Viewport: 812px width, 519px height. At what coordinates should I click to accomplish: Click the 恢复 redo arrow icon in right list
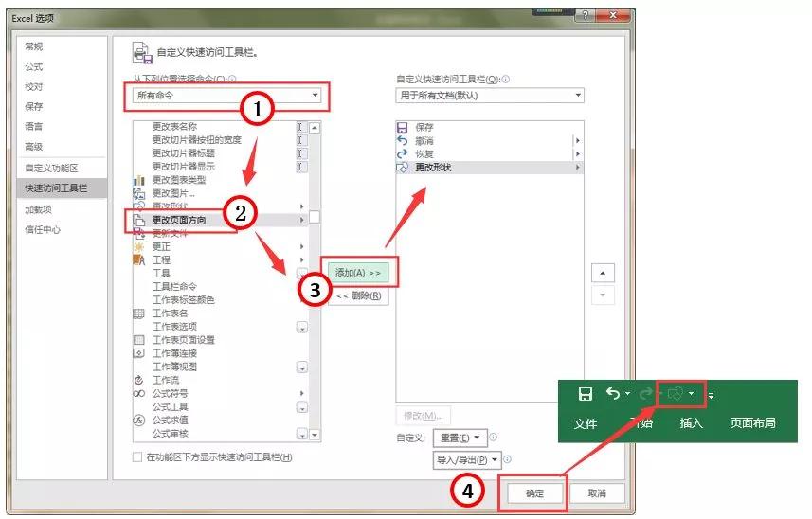(x=402, y=153)
